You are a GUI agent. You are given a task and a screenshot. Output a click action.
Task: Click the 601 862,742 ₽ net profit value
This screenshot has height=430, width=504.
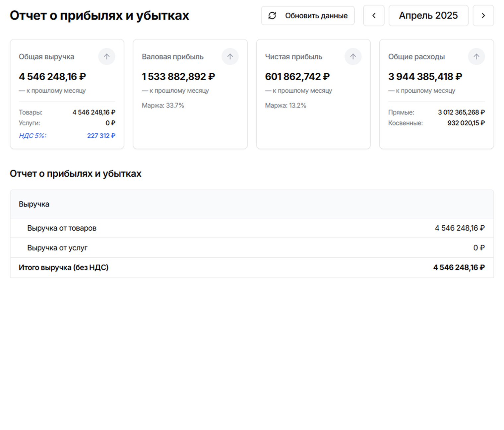297,77
